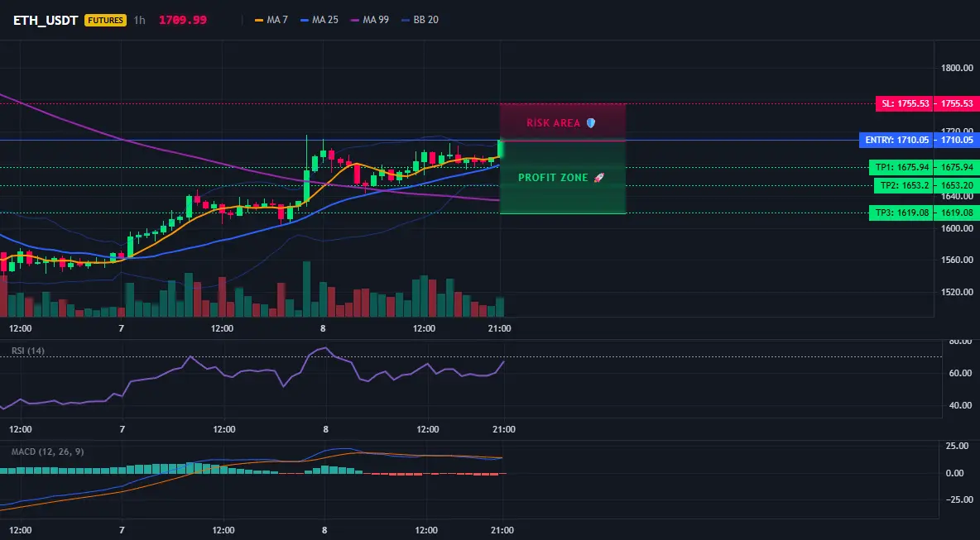Click the FUTURES badge

coord(106,20)
